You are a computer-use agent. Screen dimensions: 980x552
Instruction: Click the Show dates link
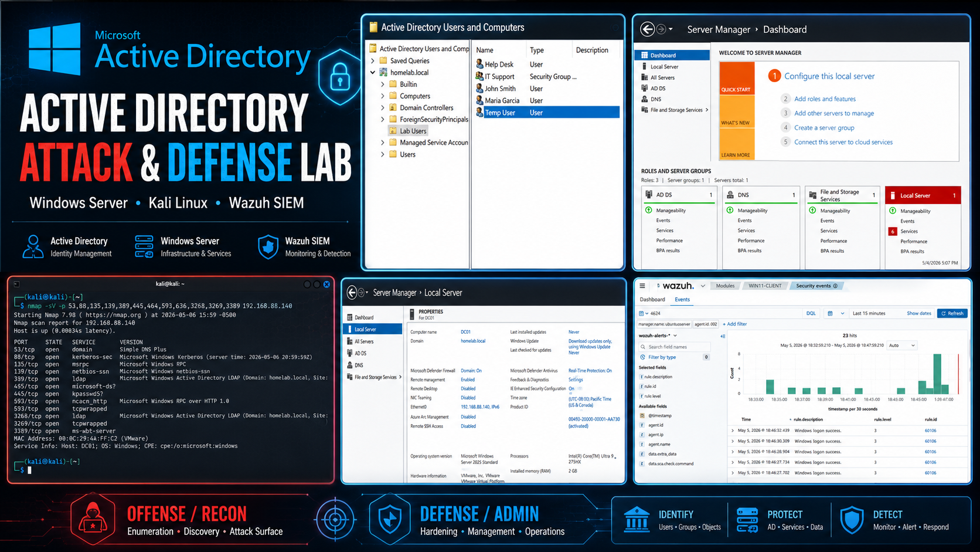918,313
